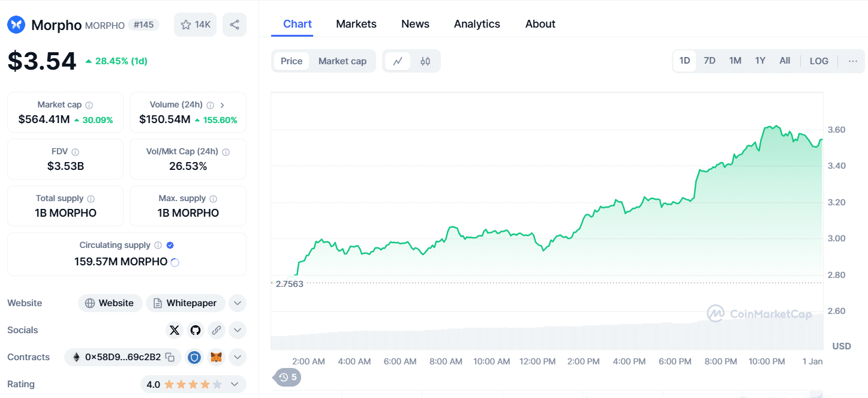Open the chain link social icon
Image resolution: width=868 pixels, height=398 pixels.
216,330
